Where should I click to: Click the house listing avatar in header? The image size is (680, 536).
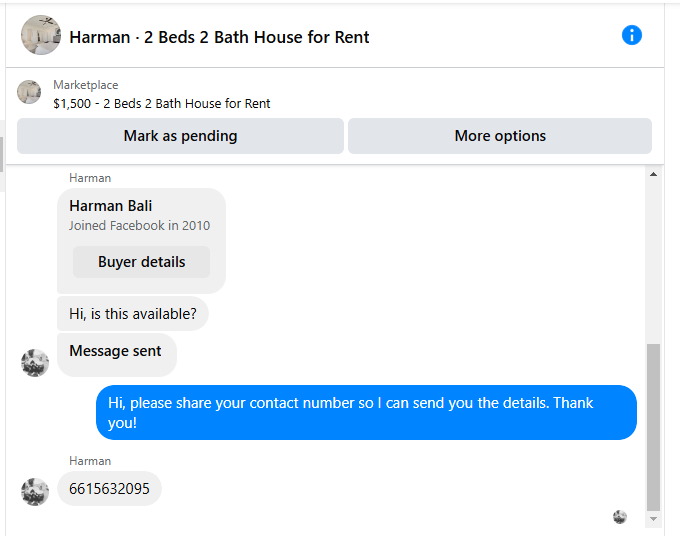coord(41,35)
